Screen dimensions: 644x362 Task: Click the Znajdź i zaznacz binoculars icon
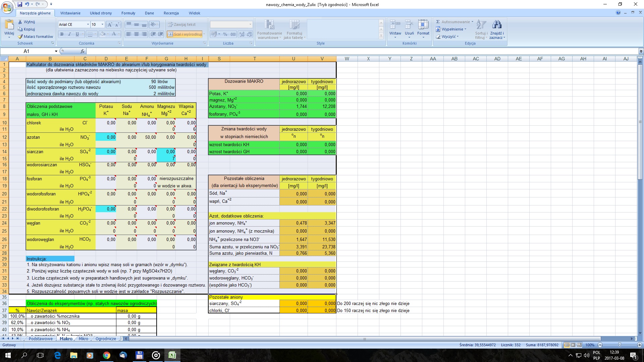[497, 25]
